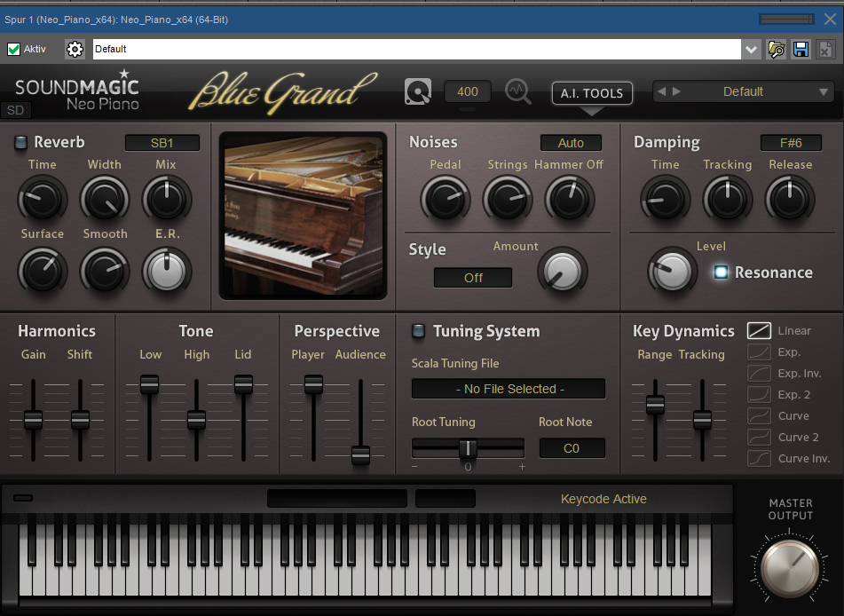Click the Damping Time knob

tap(666, 199)
